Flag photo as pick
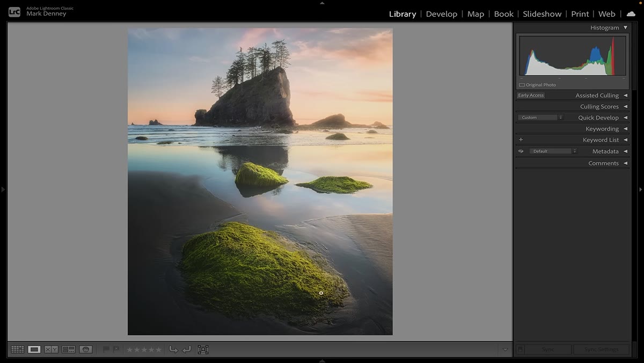Viewport: 644px width, 363px height. [106, 350]
